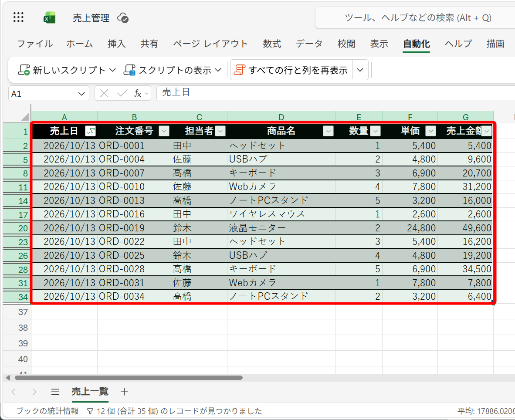
Task: Click 鈴木 in the ORD-0025 row
Action: point(199,255)
